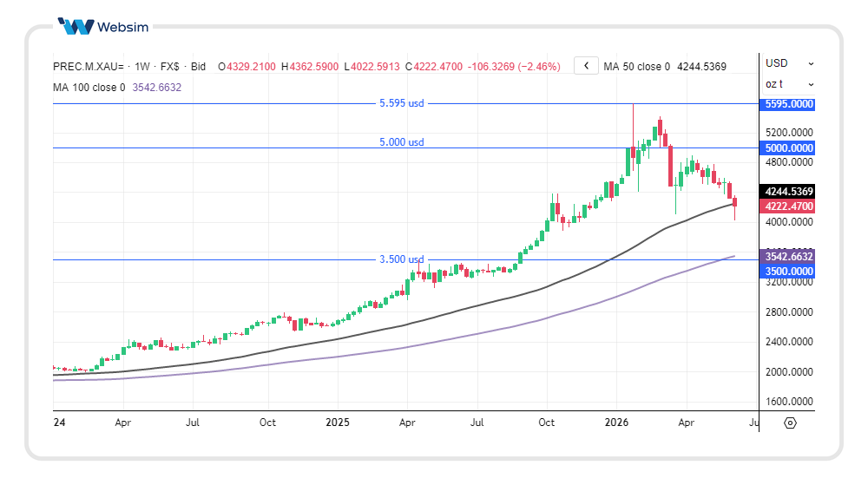
Task: Click the 1W timeframe label
Action: [x=142, y=66]
